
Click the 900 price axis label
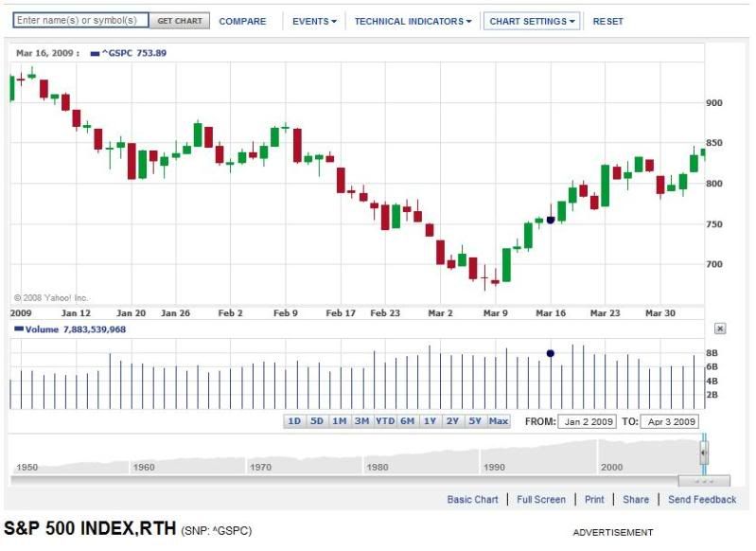[x=714, y=103]
